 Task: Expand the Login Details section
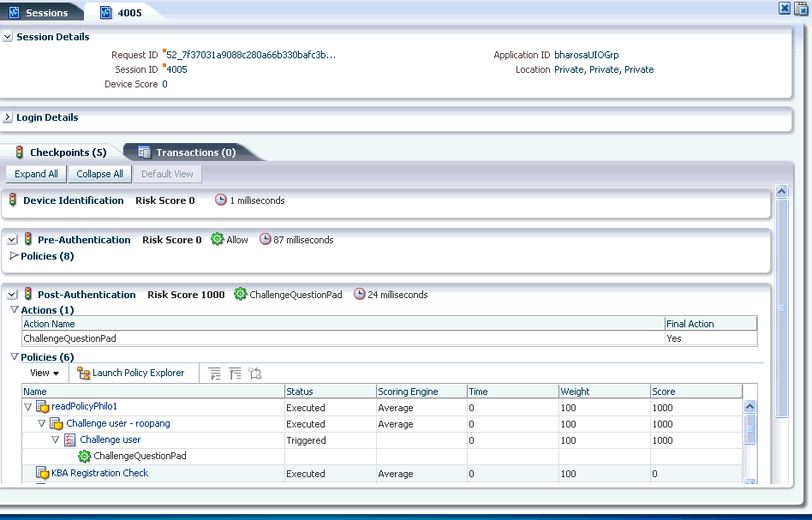(7, 117)
